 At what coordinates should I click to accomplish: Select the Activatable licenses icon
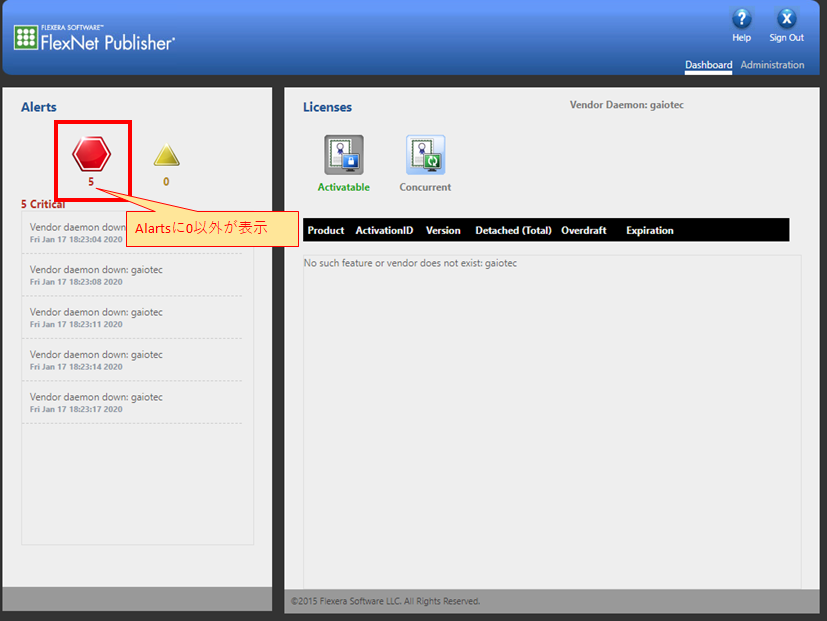point(344,155)
